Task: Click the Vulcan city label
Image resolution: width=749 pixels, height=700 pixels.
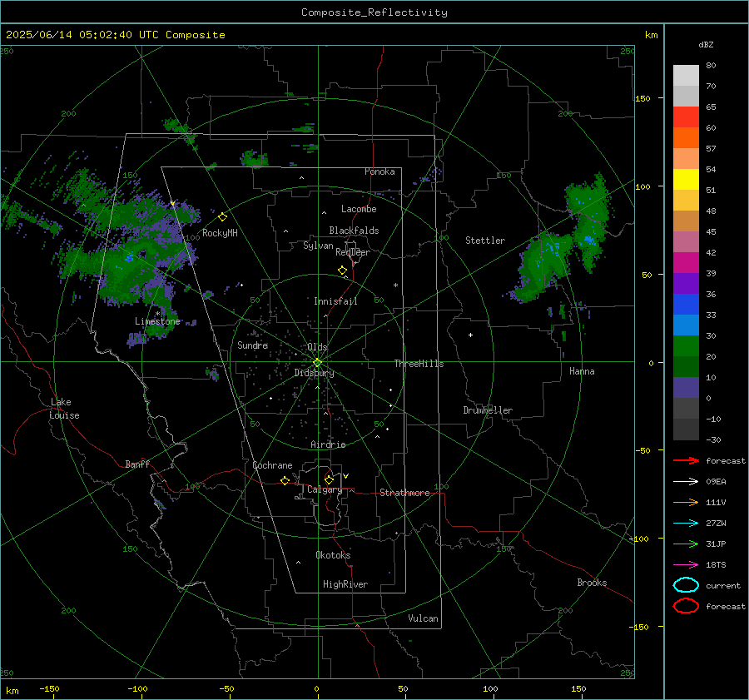Action: [424, 618]
